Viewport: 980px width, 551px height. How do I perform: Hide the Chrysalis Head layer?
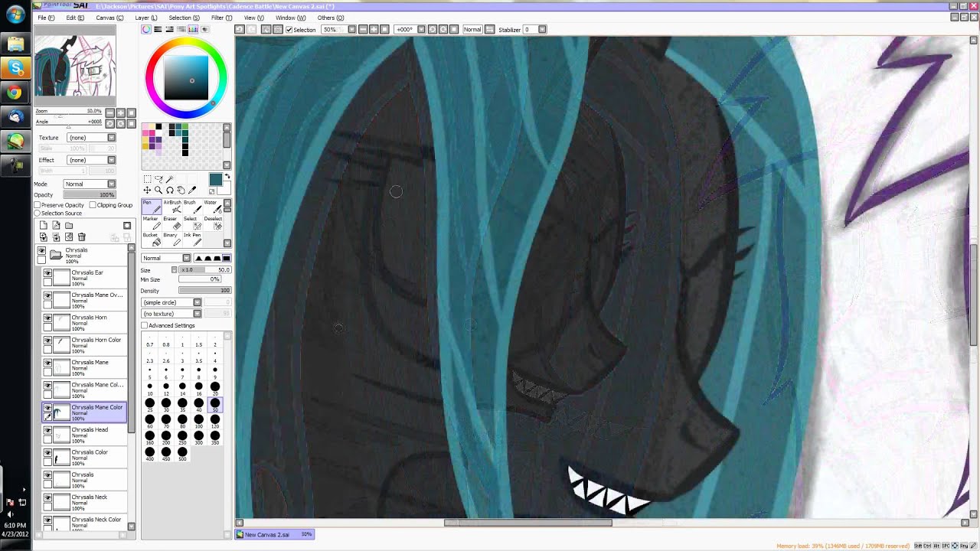coord(47,431)
